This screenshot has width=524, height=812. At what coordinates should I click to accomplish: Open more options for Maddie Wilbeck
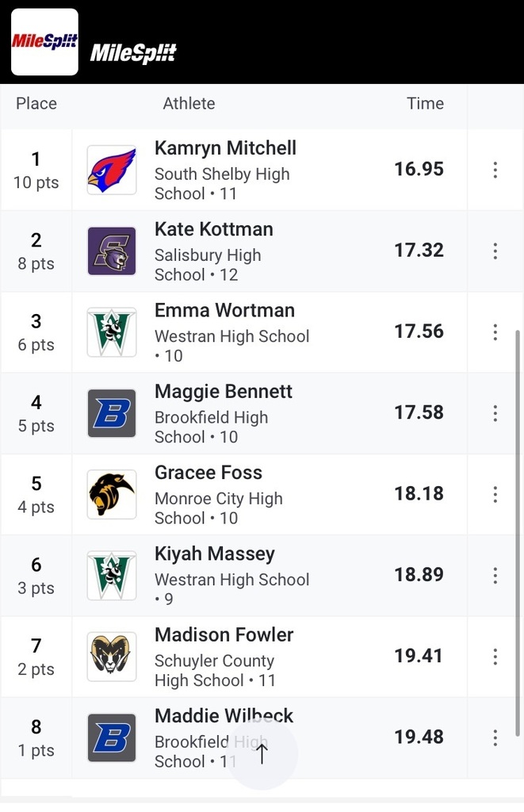click(x=495, y=738)
